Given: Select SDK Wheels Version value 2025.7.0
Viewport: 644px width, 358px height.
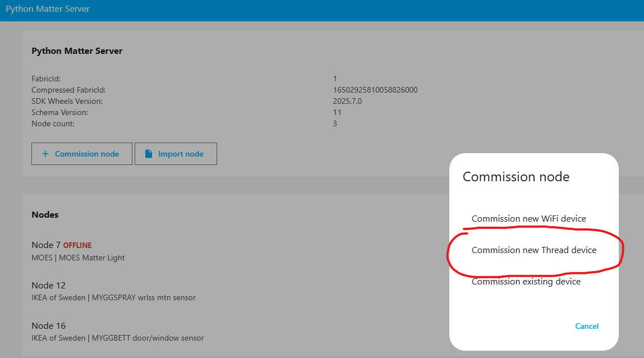Looking at the screenshot, I should 347,101.
